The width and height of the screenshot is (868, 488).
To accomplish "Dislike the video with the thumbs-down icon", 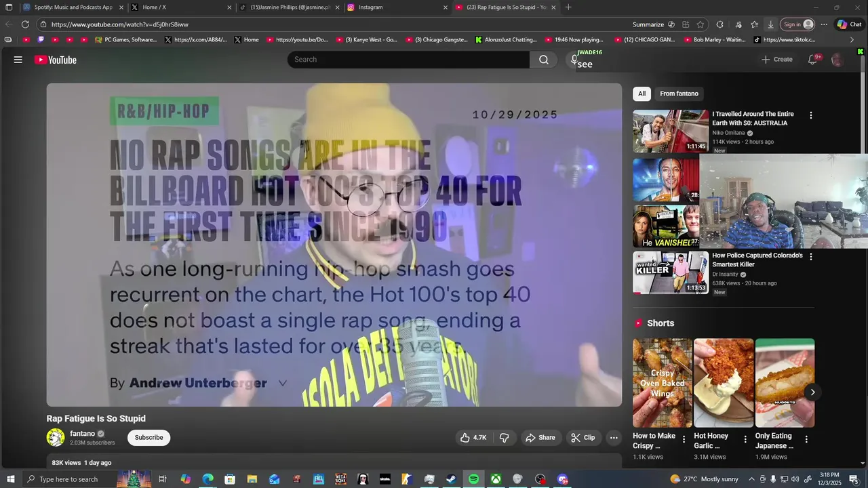I will point(505,438).
